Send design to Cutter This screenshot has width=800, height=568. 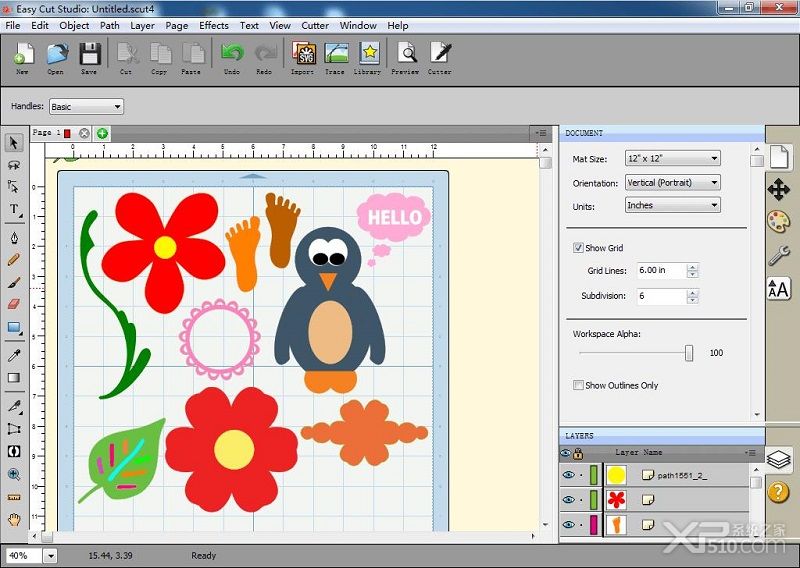[440, 58]
